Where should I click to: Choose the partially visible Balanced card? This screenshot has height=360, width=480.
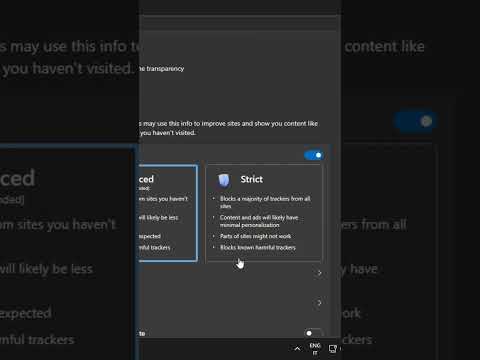pos(168,212)
